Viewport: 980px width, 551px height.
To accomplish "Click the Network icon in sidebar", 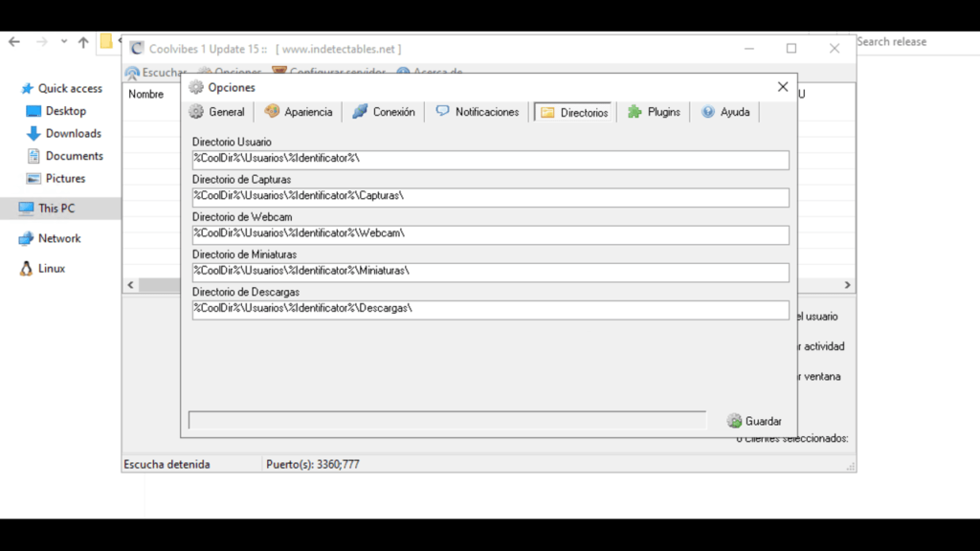I will point(26,238).
